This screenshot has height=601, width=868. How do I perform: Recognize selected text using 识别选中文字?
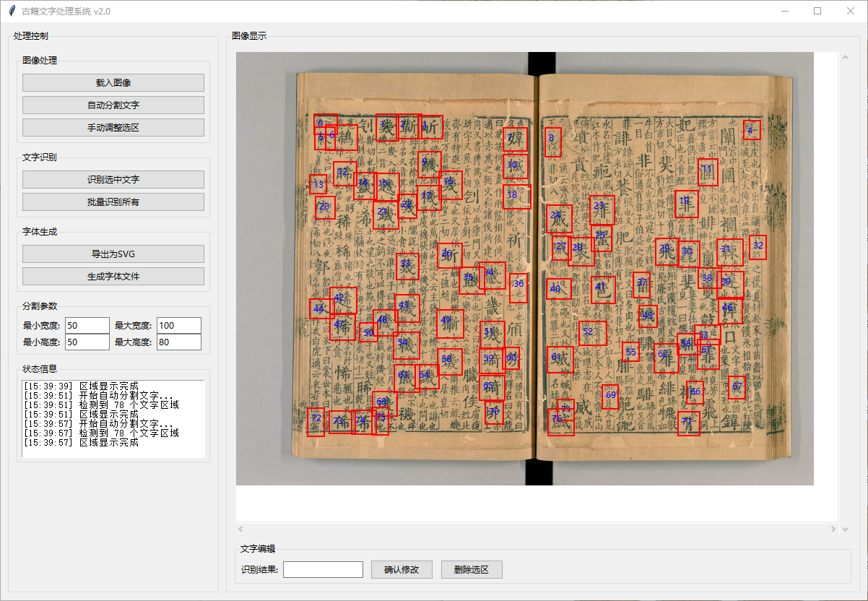[113, 179]
